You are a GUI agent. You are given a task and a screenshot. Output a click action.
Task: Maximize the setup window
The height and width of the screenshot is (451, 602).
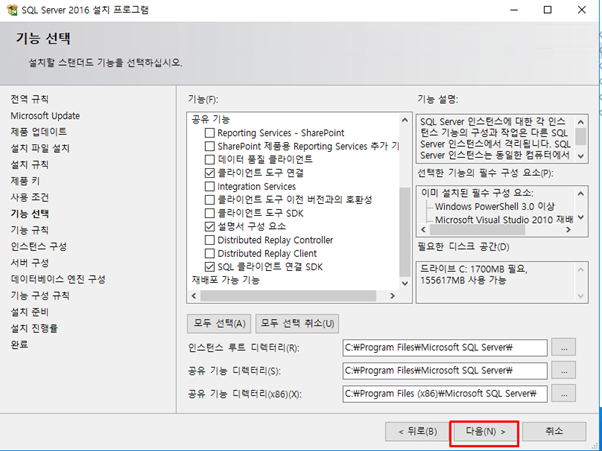[x=547, y=10]
